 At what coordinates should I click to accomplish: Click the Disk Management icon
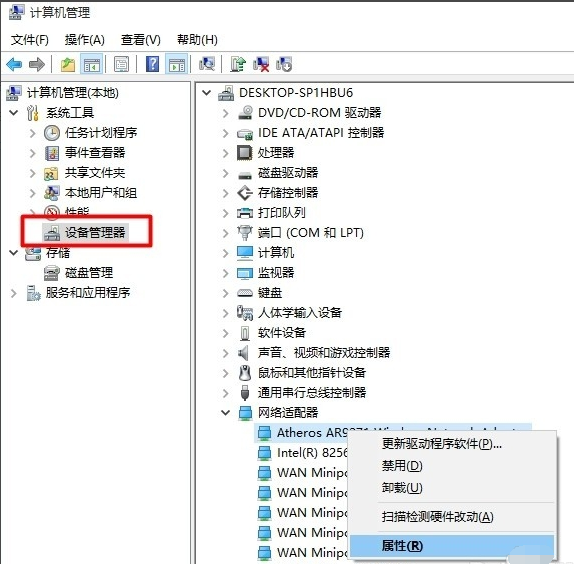click(52, 273)
